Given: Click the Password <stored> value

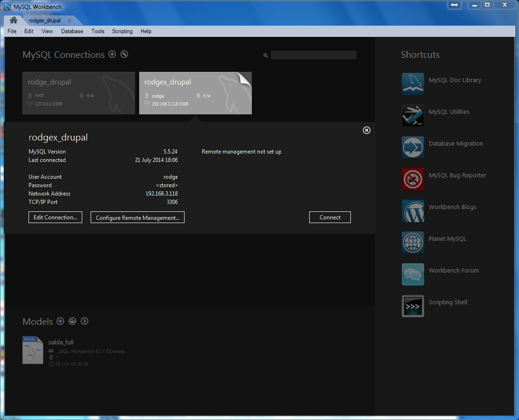Looking at the screenshot, I should click(167, 185).
